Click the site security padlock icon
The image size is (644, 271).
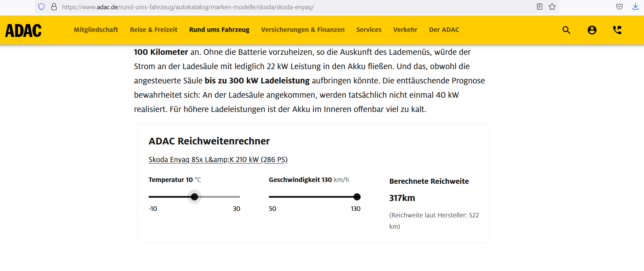pos(54,7)
